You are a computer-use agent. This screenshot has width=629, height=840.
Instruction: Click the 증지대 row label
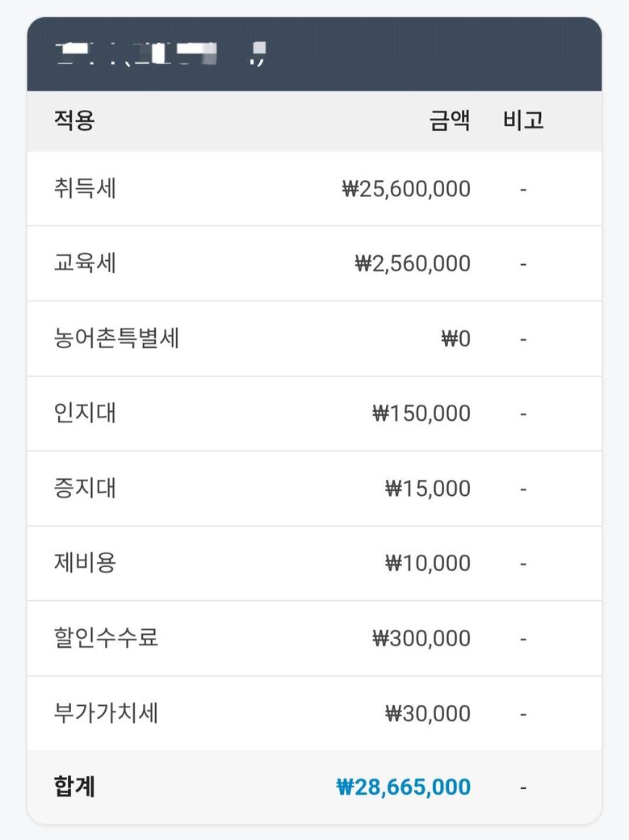85,488
